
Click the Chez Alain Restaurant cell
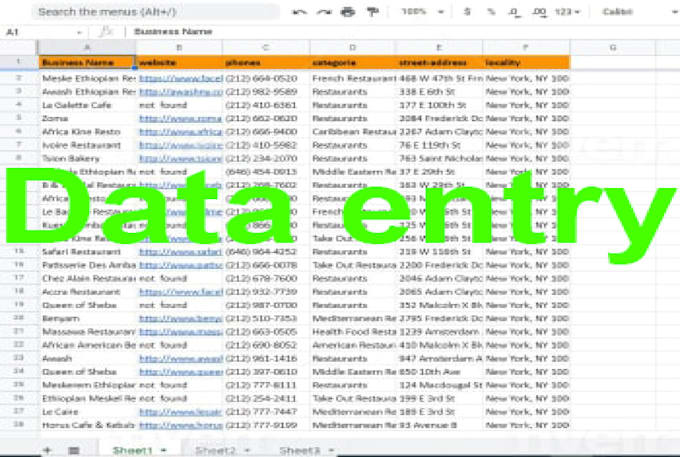87,278
